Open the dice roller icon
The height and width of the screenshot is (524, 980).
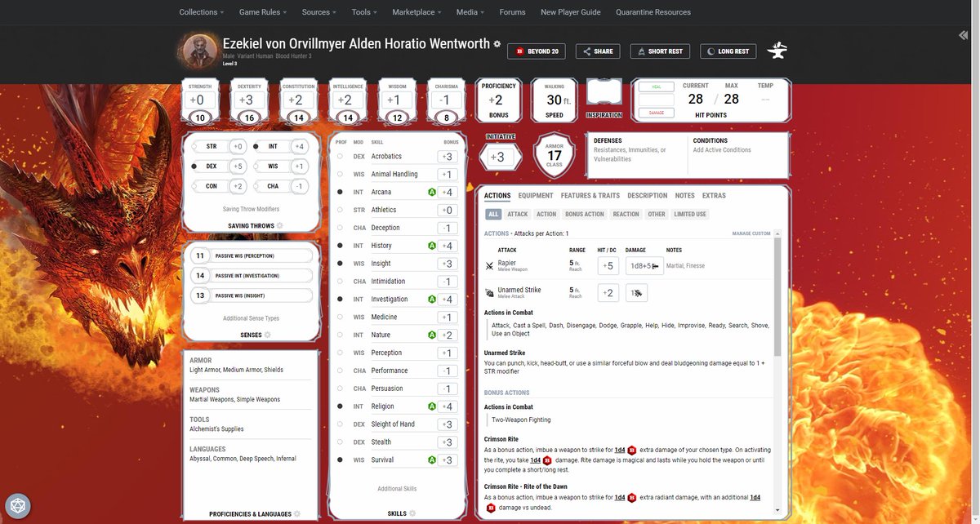[18, 506]
